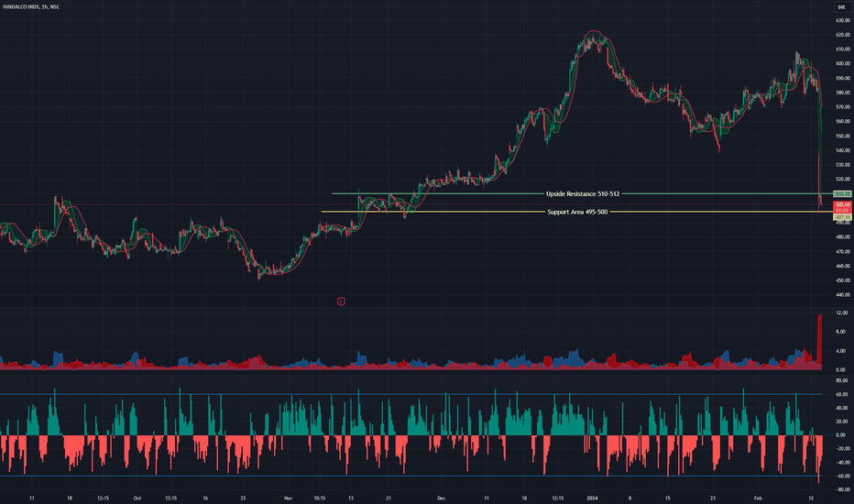Click the earnings event marker icon
This screenshot has width=854, height=504.
click(x=341, y=301)
